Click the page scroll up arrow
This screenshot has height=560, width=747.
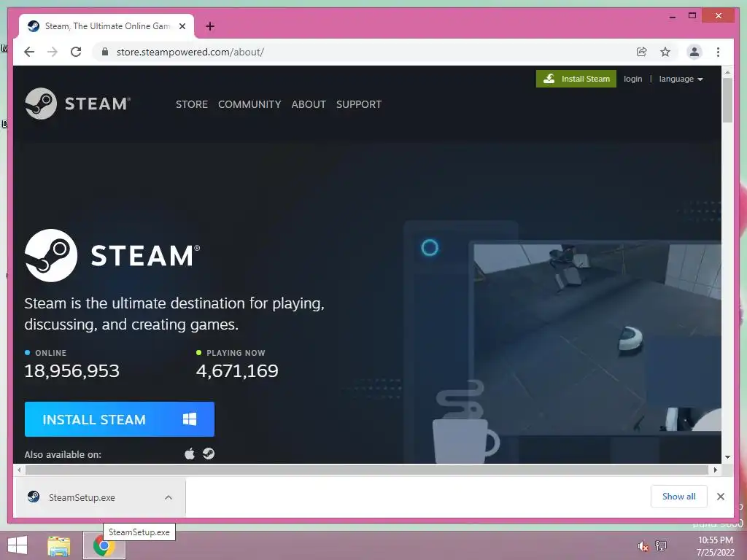[x=727, y=72]
